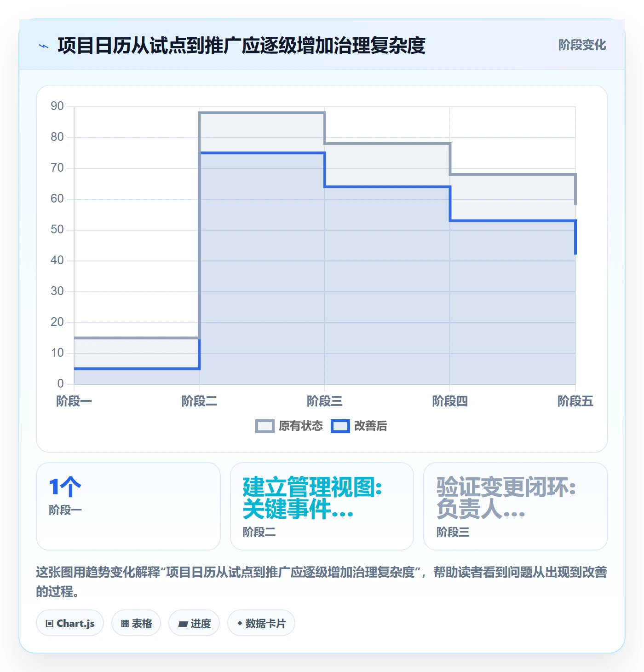Open the 建立管理视图 阶段二 card
Screen dimensions: 644x672
click(x=322, y=506)
